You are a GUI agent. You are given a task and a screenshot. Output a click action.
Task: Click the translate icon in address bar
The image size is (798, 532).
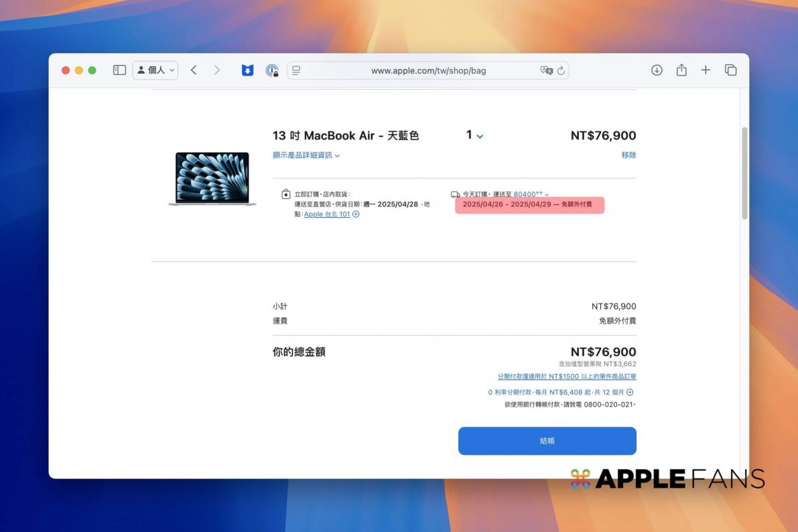[546, 70]
